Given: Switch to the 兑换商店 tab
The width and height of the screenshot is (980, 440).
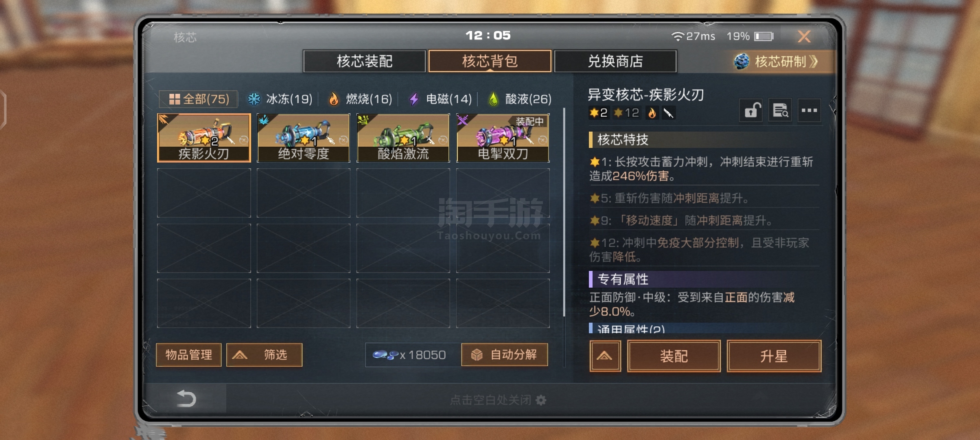Looking at the screenshot, I should coord(615,62).
